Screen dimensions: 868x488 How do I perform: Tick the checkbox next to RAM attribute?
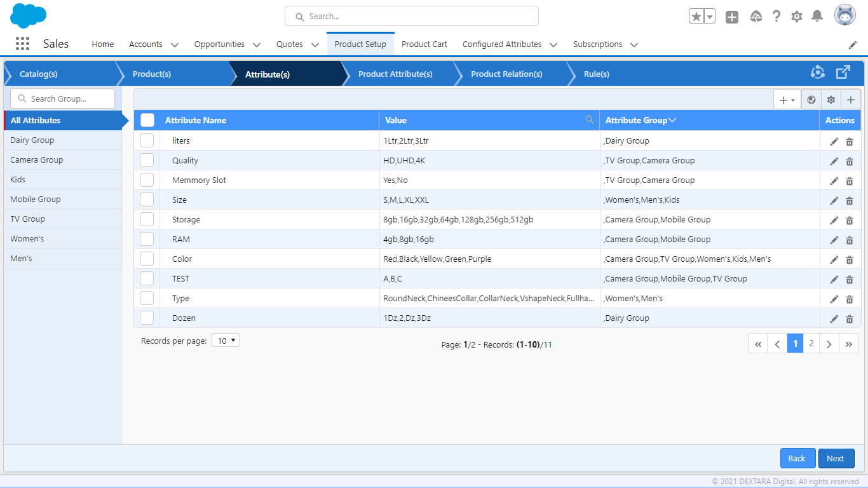tap(147, 238)
